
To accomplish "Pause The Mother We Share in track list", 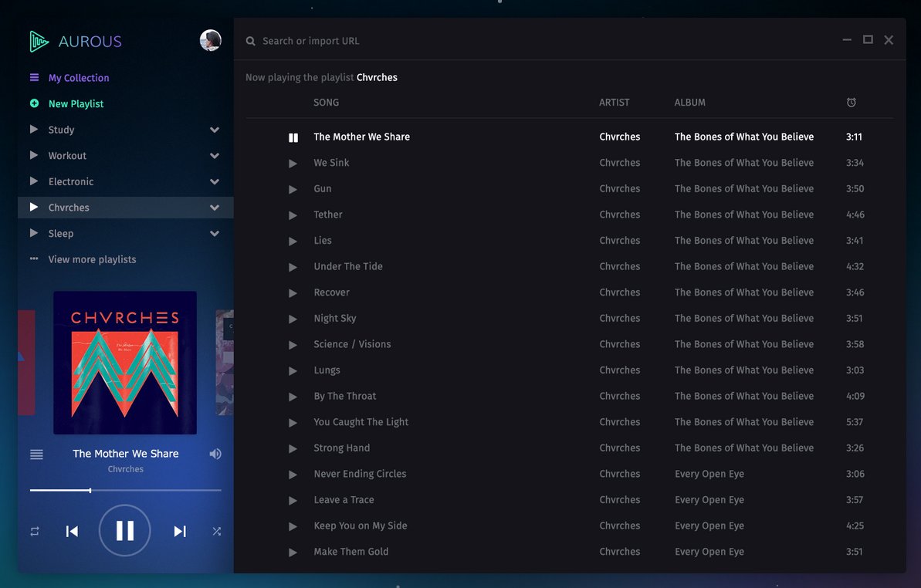I will pos(293,137).
